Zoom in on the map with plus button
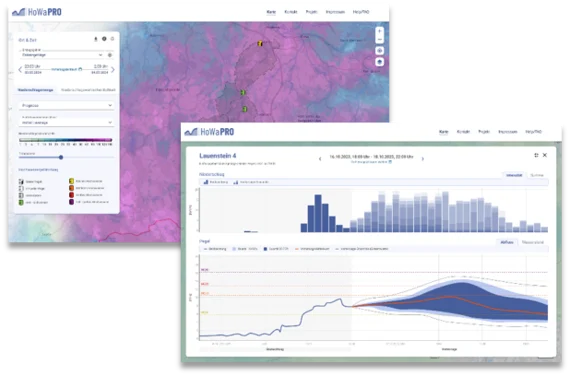This screenshot has height=376, width=570. tap(380, 31)
